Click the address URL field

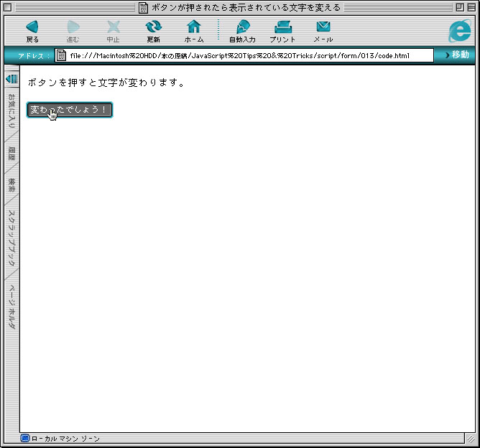coord(244,55)
